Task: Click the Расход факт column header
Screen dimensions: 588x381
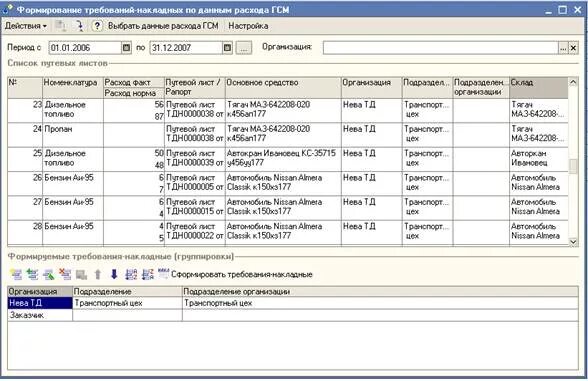Action: pyautogui.click(x=134, y=82)
